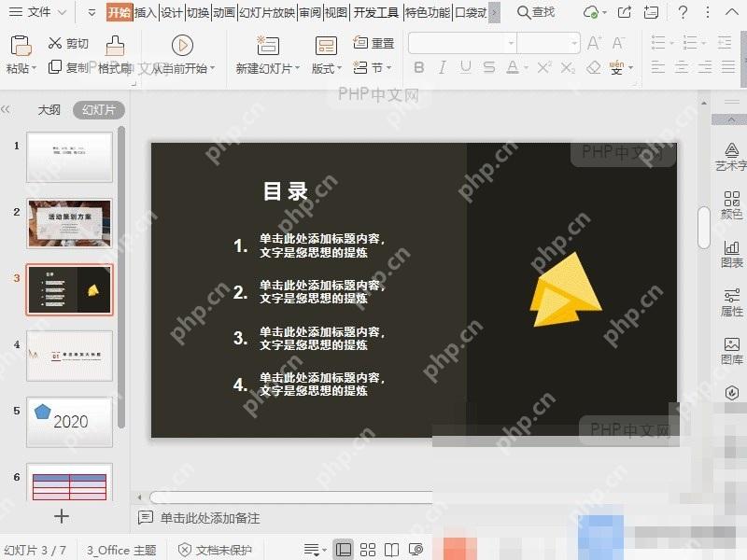Screen dimensions: 747x560
Task: Increase font size with A+ icon
Action: click(594, 43)
